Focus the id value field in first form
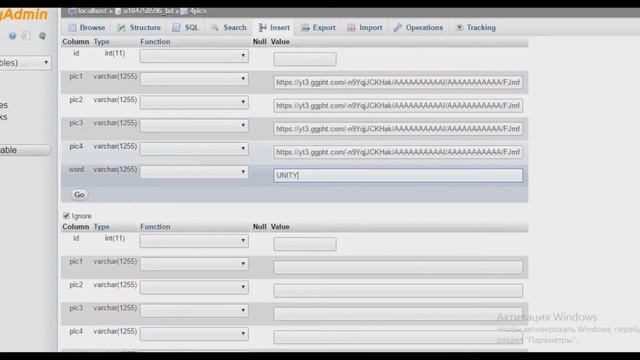This screenshot has width=640, height=360. click(x=305, y=59)
